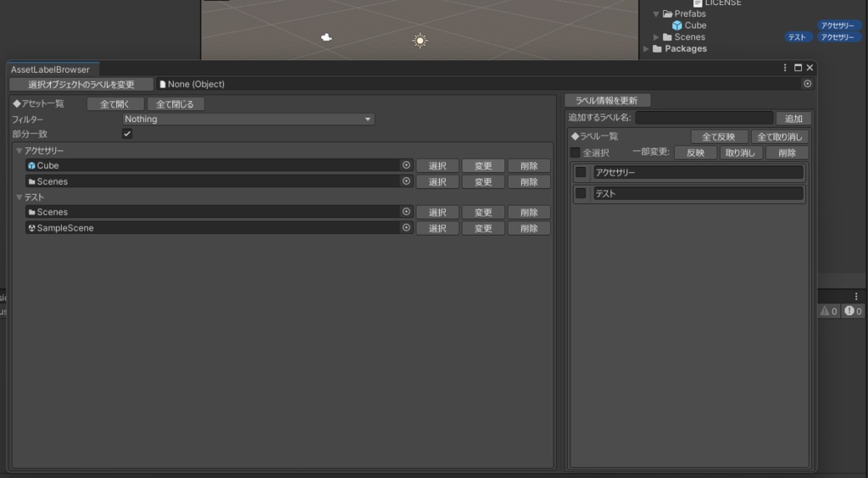Collapse the アクセサリー asset group

(19, 151)
